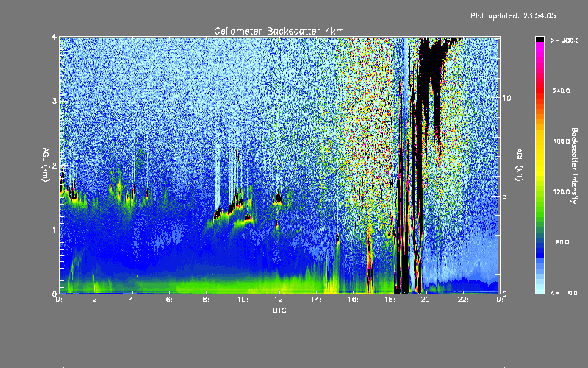Viewport: 588px width, 368px height.
Task: Pick the pale cyan bottom of the colorbar
Action: pos(539,290)
